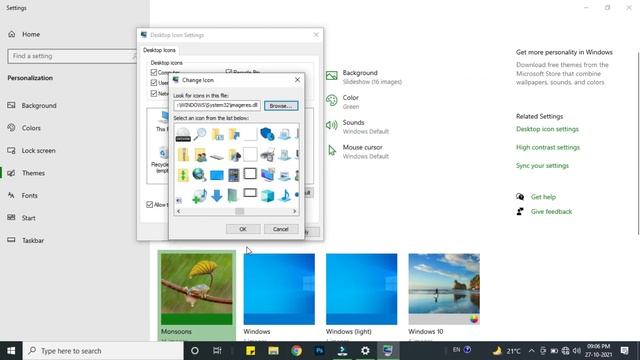Select the flat gray drive icon
The width and height of the screenshot is (640, 360).
coord(217,156)
